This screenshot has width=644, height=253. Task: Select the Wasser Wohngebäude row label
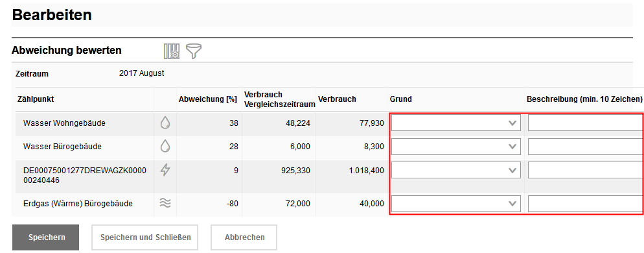(x=64, y=123)
